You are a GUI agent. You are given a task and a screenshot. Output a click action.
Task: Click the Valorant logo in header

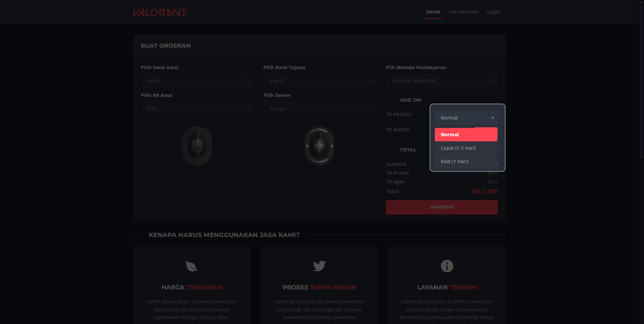click(x=159, y=12)
